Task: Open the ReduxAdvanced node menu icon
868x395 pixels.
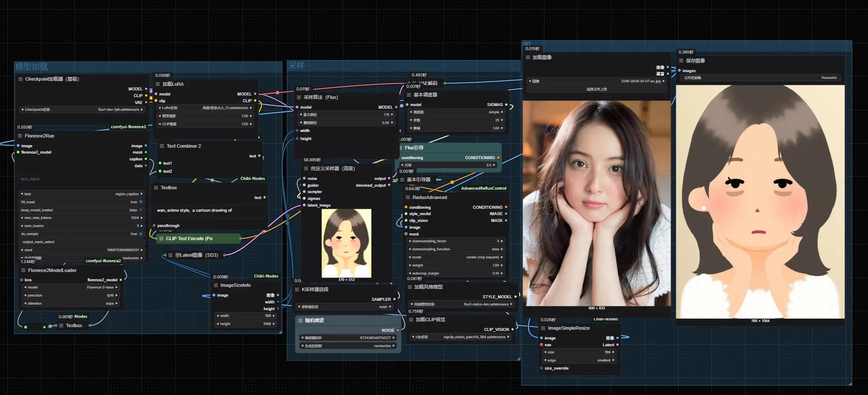Action: 408,197
